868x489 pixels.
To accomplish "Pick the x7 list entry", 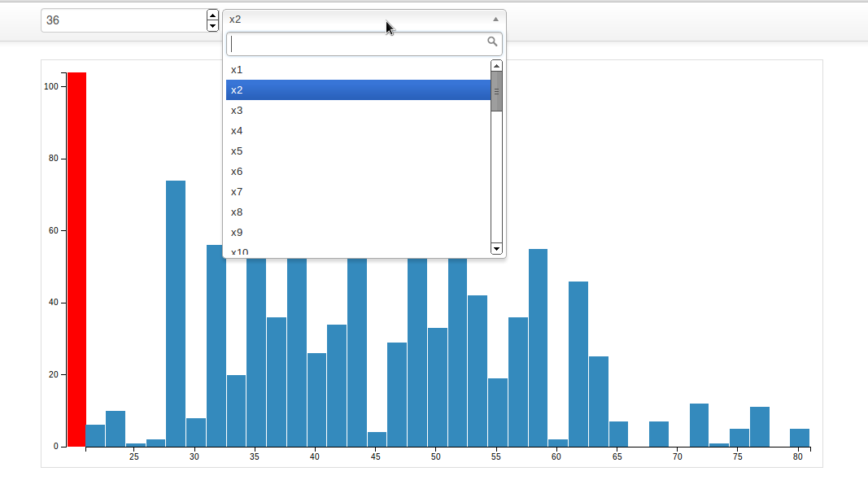I will pos(358,192).
